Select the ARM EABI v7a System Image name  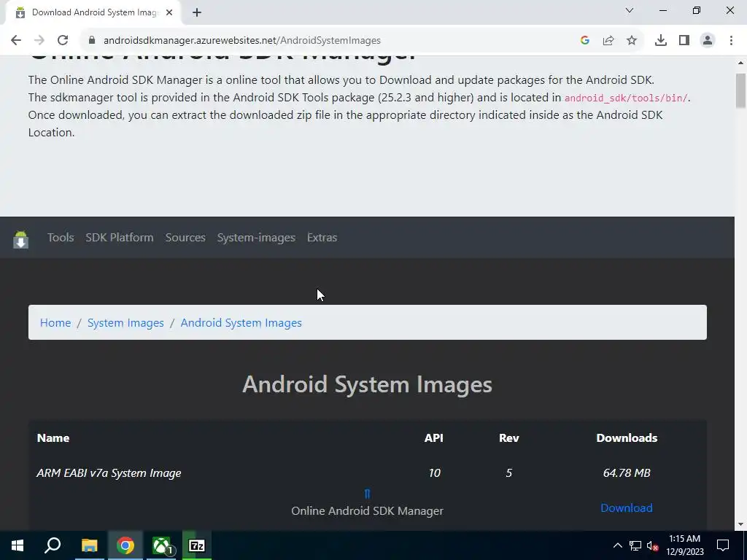tap(109, 473)
